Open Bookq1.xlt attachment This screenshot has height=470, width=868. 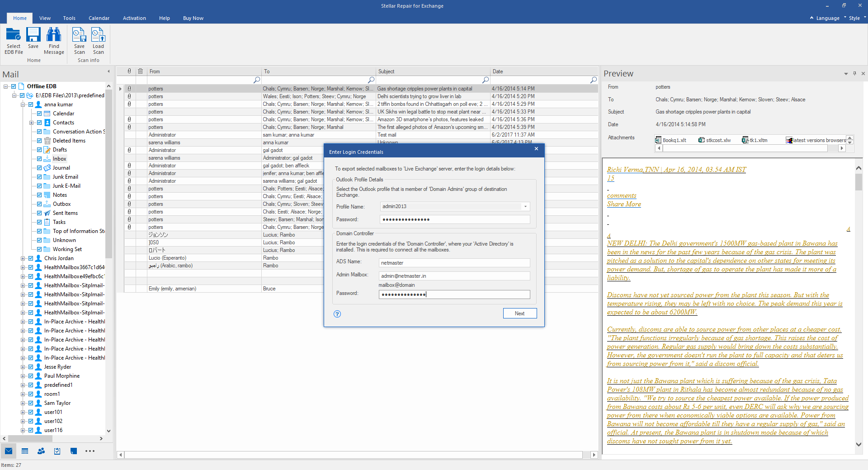coord(670,140)
